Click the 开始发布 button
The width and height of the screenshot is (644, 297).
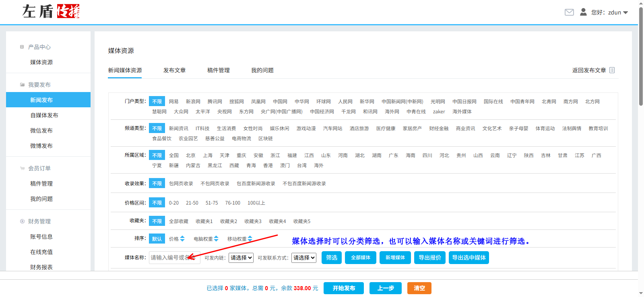(343, 288)
